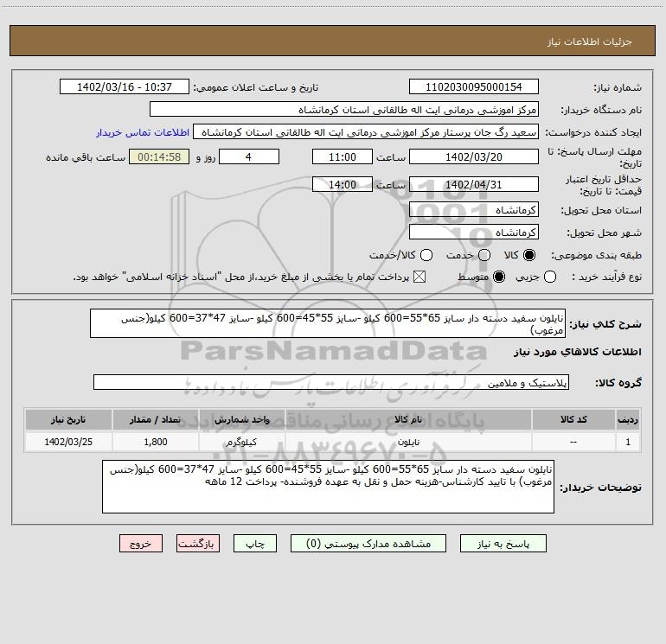This screenshot has height=644, width=666.
Task: Open the اطلاعات تماس خریدار link
Action: pyautogui.click(x=143, y=132)
